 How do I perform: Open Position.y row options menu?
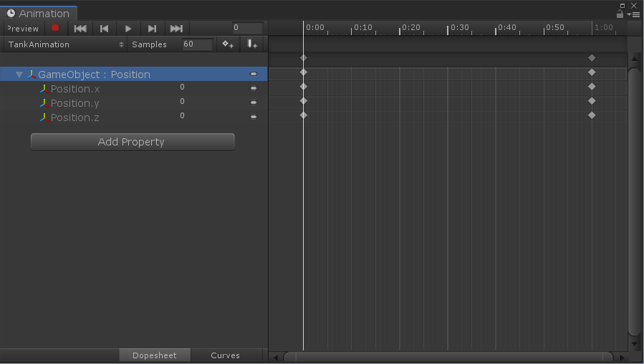pyautogui.click(x=254, y=102)
